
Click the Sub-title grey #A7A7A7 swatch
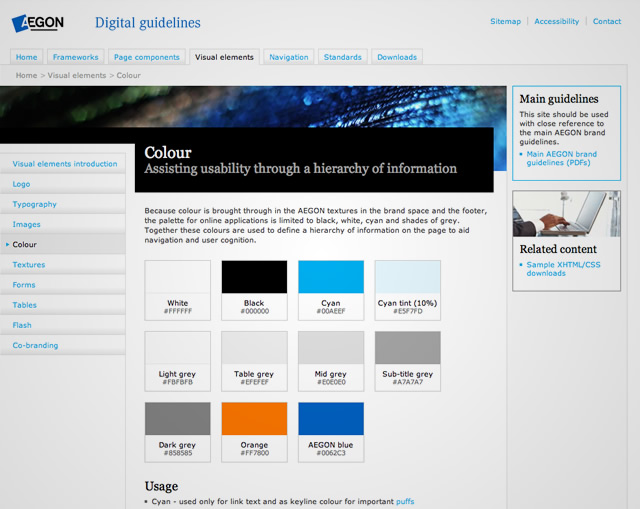pyautogui.click(x=408, y=361)
